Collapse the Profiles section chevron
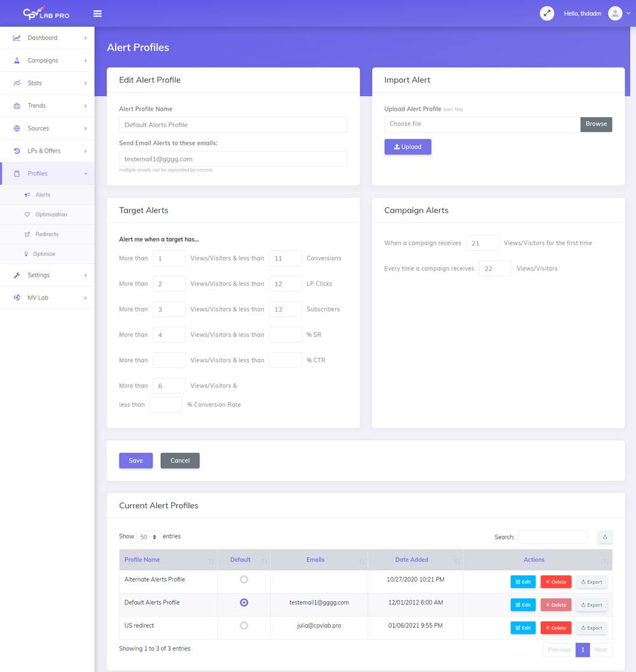Screen dimensions: 636x672 [x=85, y=173]
